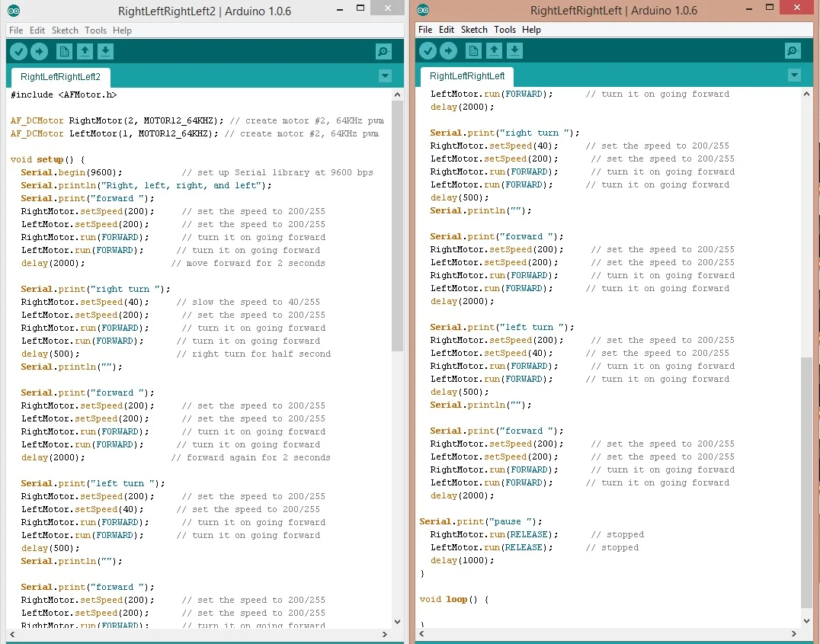820x644 pixels.
Task: Click vertical scrollbar thumb in RightLeftRightLeft2 editor
Action: coord(398,226)
